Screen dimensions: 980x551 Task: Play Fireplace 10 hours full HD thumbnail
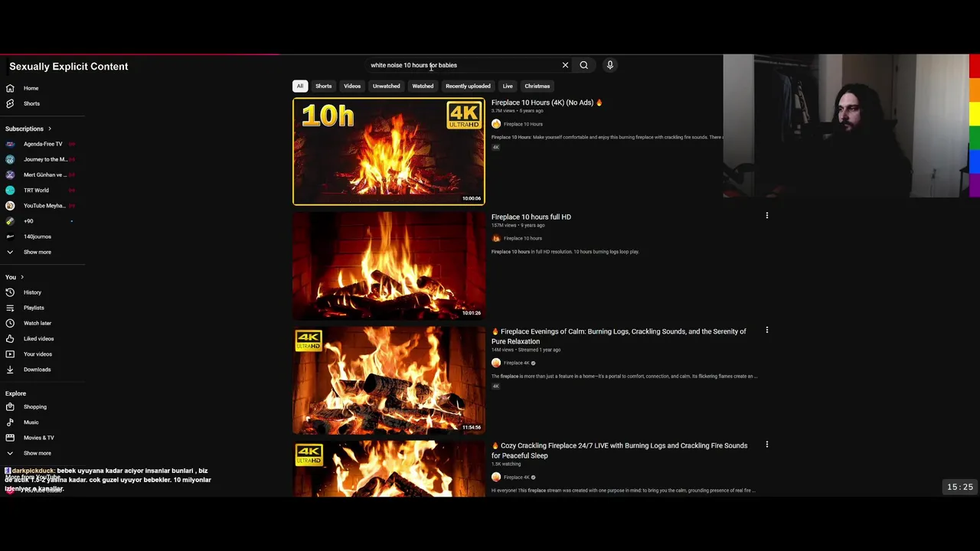(389, 266)
